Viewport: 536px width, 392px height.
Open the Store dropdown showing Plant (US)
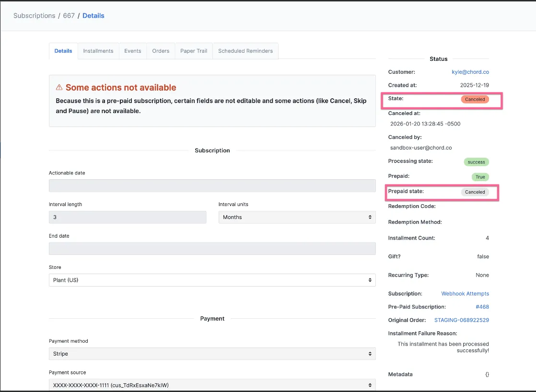pyautogui.click(x=212, y=280)
